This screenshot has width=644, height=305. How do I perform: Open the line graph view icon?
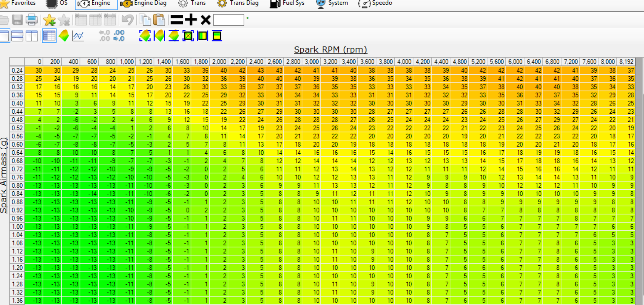78,36
